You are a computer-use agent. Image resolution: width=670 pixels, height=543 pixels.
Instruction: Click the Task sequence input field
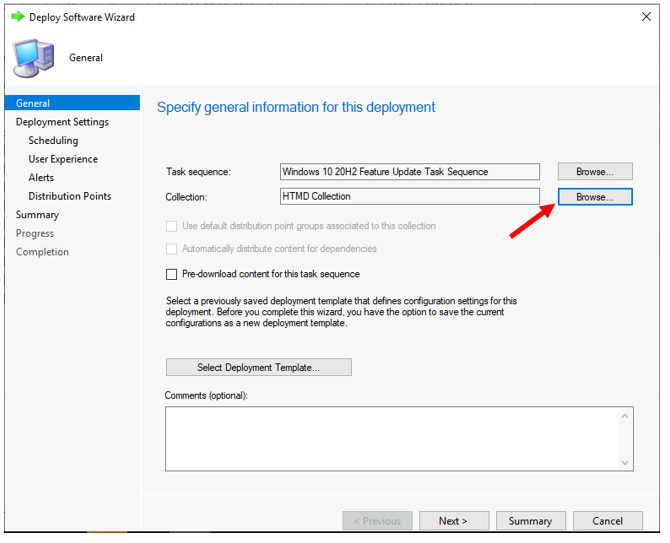[410, 172]
